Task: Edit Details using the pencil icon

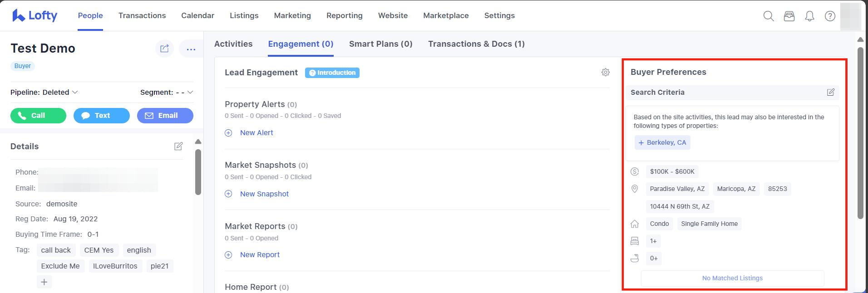Action: [x=178, y=146]
